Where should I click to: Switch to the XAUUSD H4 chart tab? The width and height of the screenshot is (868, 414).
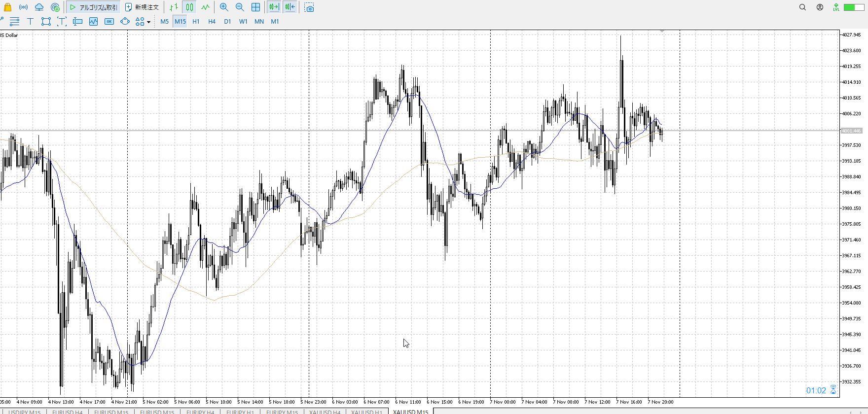click(x=325, y=412)
